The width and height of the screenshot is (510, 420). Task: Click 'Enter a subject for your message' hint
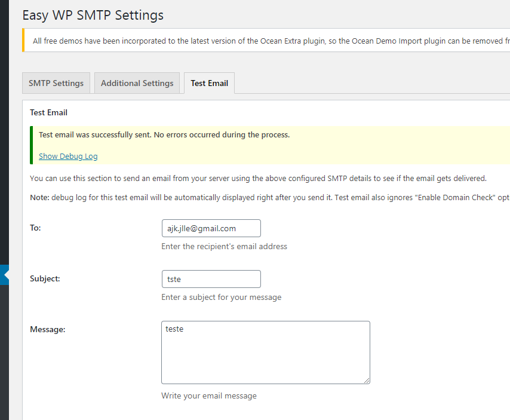click(221, 297)
